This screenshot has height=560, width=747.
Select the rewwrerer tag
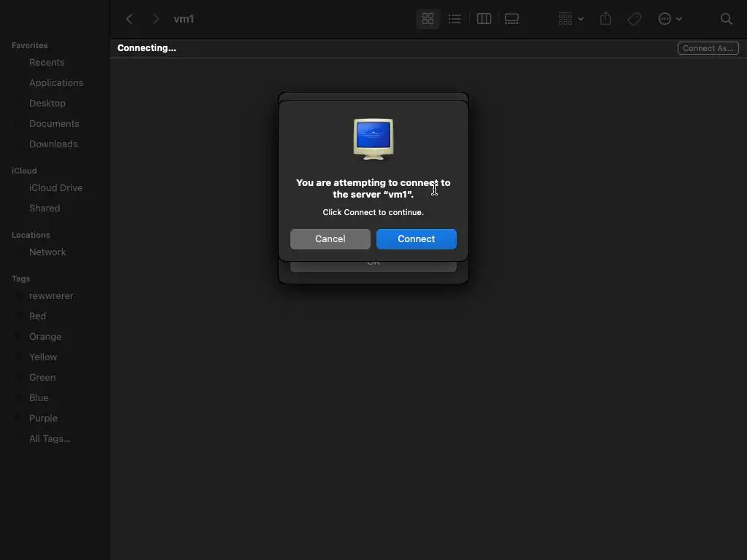(51, 296)
